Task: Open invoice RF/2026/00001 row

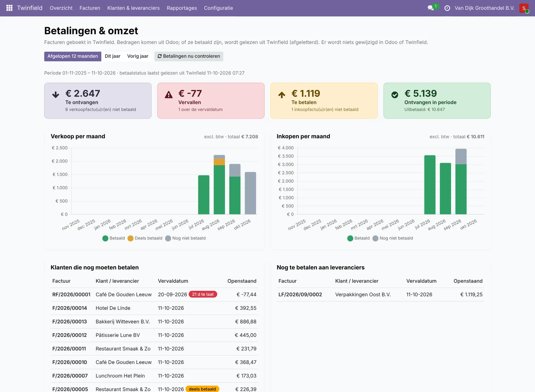Action: click(154, 294)
